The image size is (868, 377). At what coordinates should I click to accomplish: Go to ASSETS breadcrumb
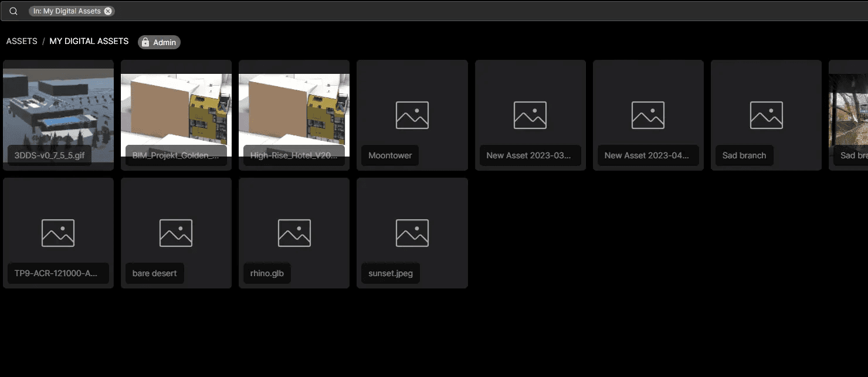(x=22, y=42)
